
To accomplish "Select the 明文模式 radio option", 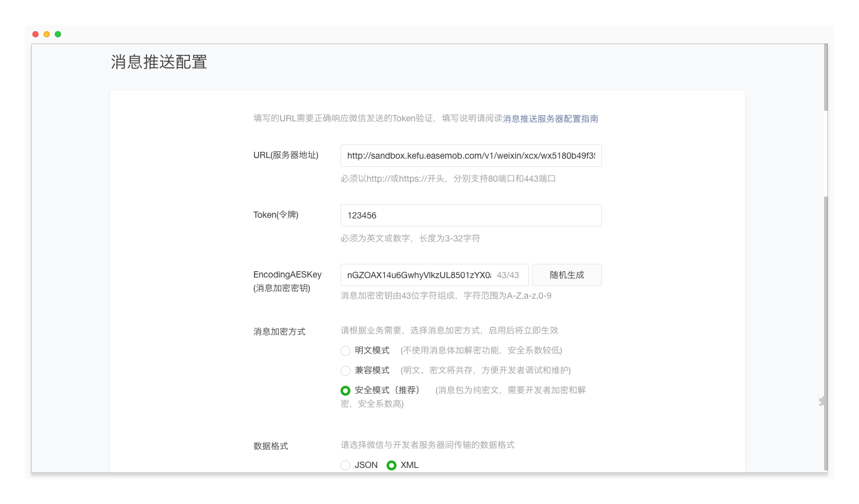I will [x=345, y=350].
